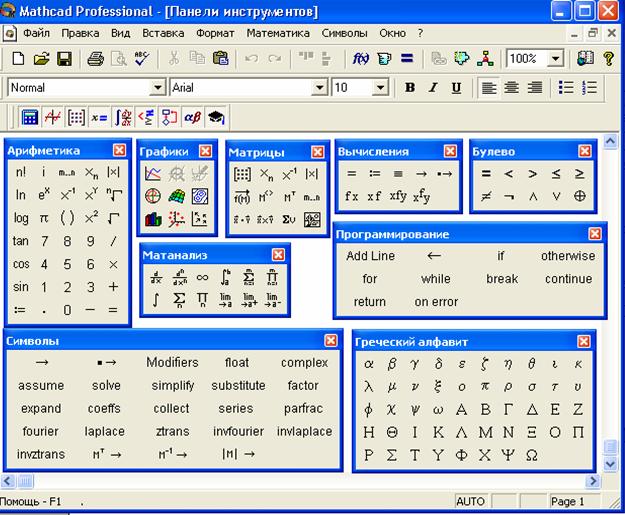Insert factorial n! in Арифметика panel
Viewport: 625px width, 515px height.
21,172
